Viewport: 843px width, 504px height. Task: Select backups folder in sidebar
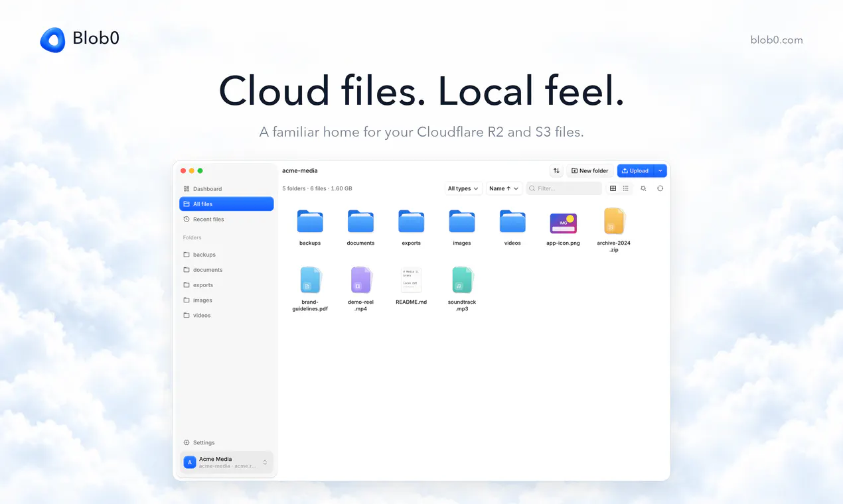click(x=226, y=255)
